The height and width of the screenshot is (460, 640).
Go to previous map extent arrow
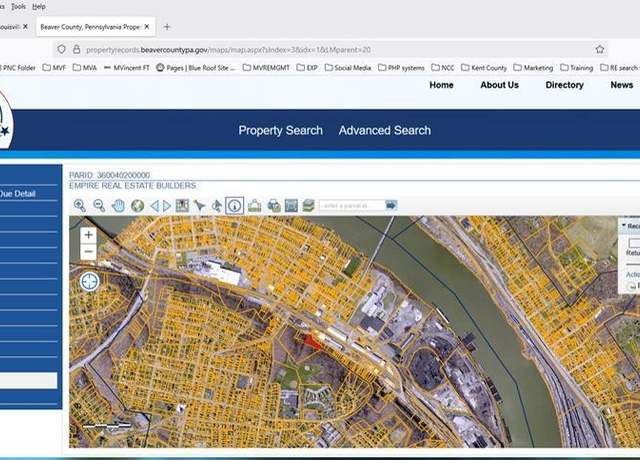(154, 206)
